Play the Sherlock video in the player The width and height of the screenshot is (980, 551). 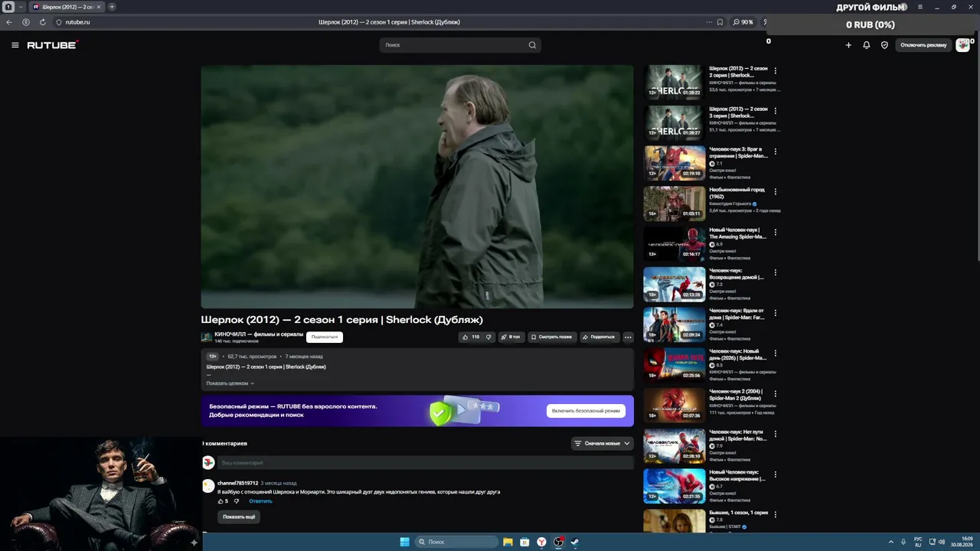coord(417,187)
